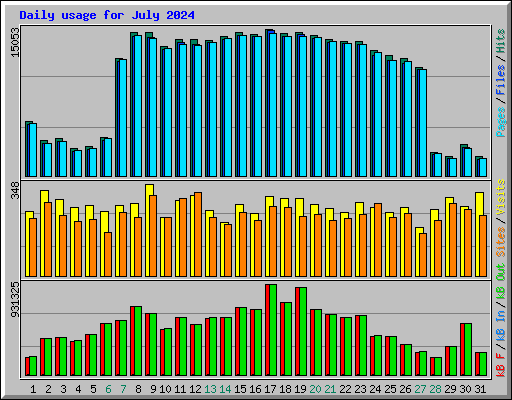Click day label 30 on the x-axis
Viewport: 512px width, 400px height.
point(465,389)
